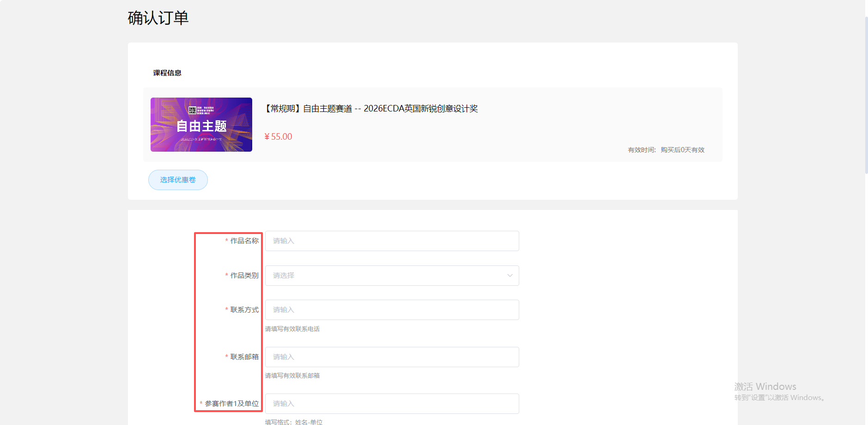
Task: Click the 联系邮箱 field label
Action: tap(244, 357)
